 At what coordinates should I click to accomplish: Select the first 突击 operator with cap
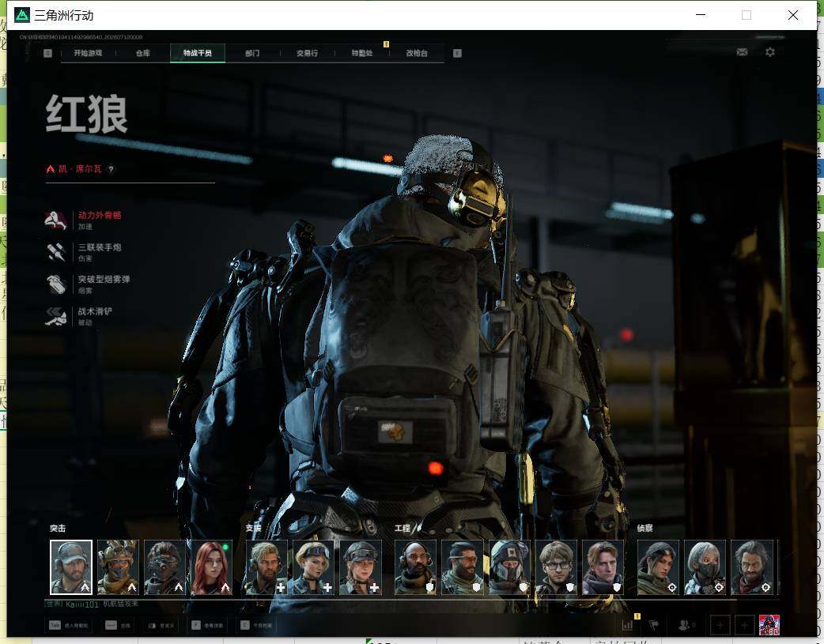click(71, 567)
